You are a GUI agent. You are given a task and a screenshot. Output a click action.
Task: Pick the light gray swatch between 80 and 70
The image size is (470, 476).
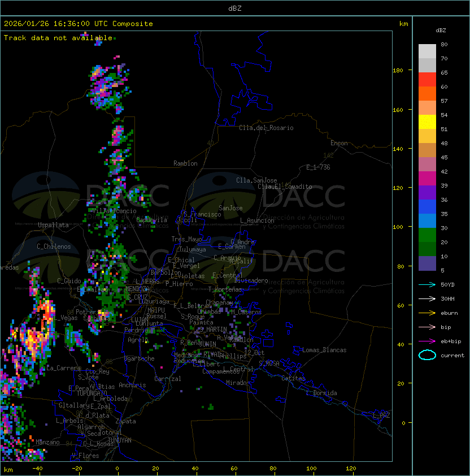[427, 51]
